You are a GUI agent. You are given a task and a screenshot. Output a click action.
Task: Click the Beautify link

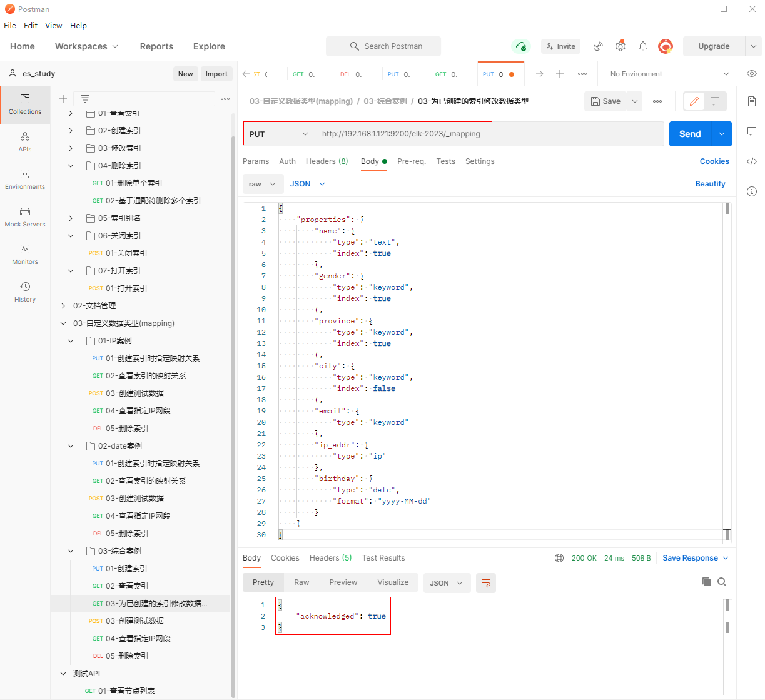click(710, 184)
